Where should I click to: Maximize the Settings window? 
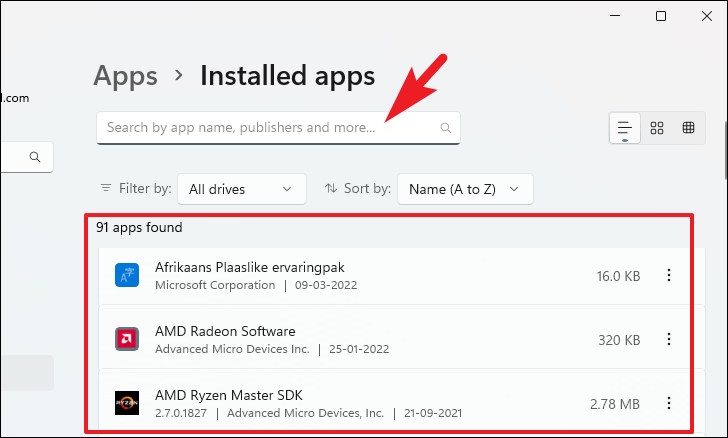[x=661, y=16]
